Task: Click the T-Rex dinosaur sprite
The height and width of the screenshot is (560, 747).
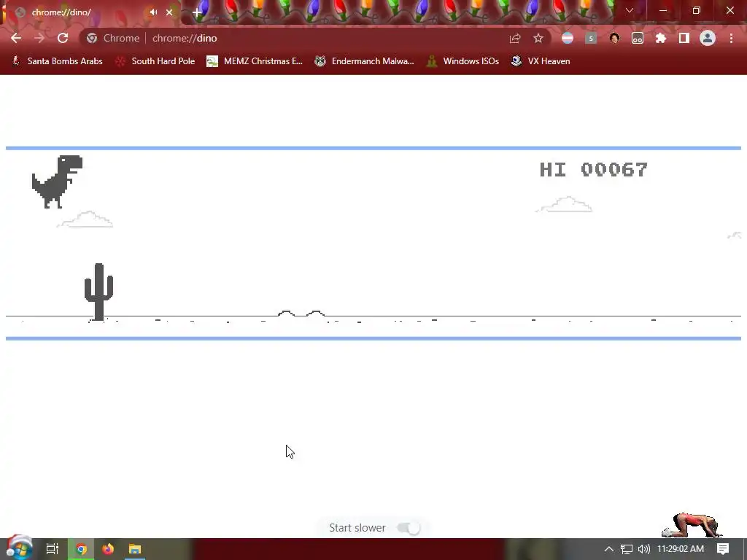Action: pos(57,182)
